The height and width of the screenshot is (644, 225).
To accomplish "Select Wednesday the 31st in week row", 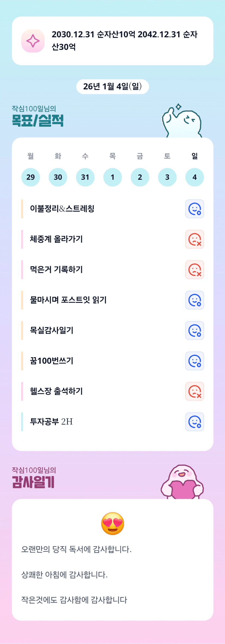I will click(85, 177).
